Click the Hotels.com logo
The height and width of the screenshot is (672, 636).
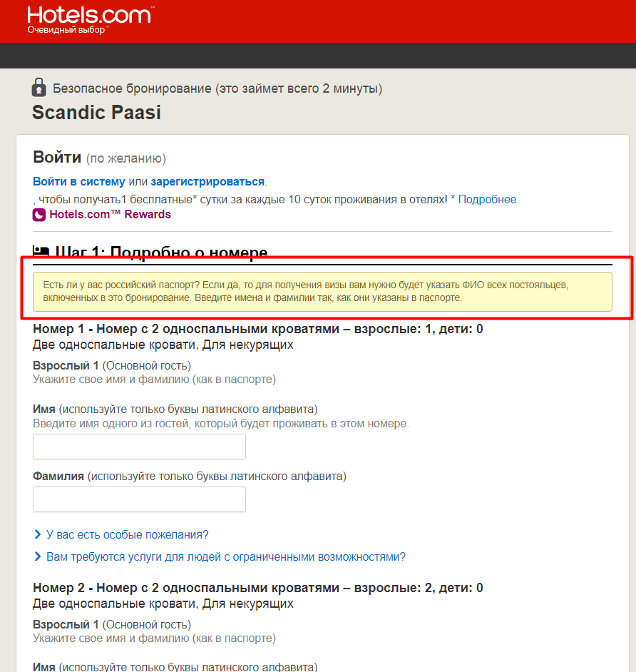[89, 20]
